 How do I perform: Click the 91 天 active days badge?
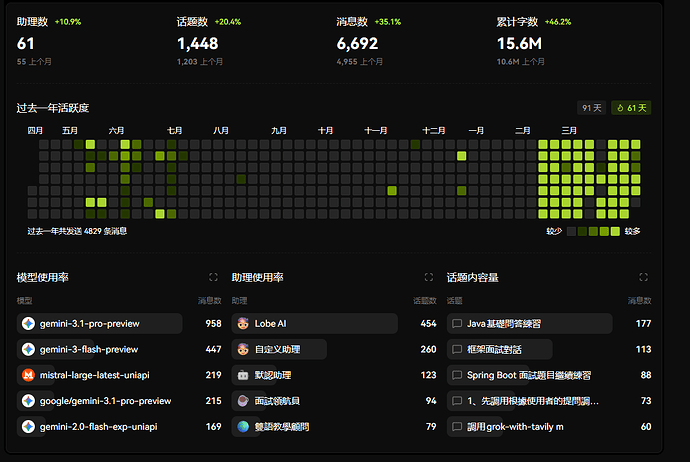(x=591, y=108)
